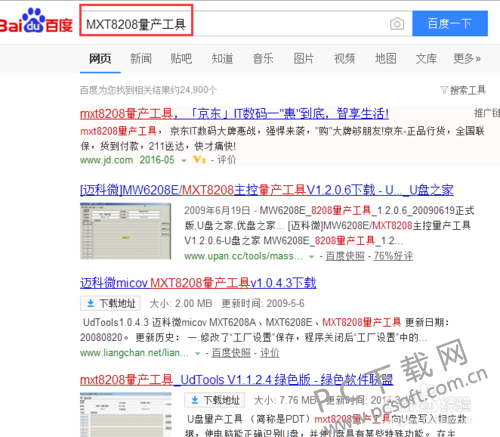
Task: Click the www.upan.cc/tools/mass... URL
Action: [243, 256]
